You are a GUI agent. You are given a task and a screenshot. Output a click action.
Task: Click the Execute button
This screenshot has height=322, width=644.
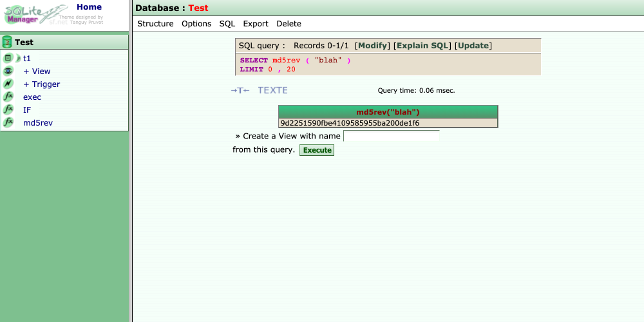pyautogui.click(x=317, y=150)
